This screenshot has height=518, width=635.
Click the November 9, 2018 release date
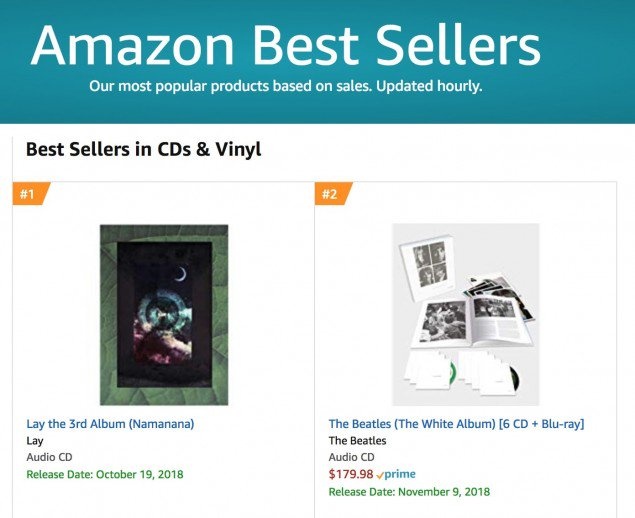click(x=409, y=491)
